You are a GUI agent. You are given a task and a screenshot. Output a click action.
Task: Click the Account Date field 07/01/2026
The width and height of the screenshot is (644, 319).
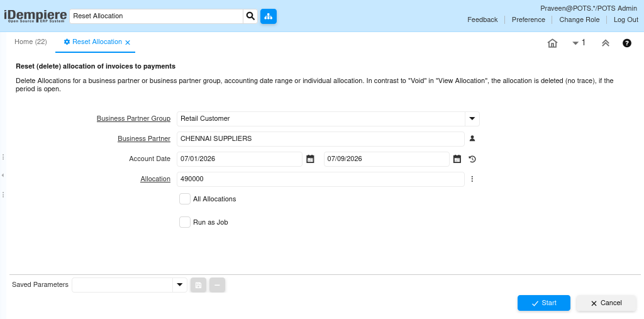tap(240, 159)
